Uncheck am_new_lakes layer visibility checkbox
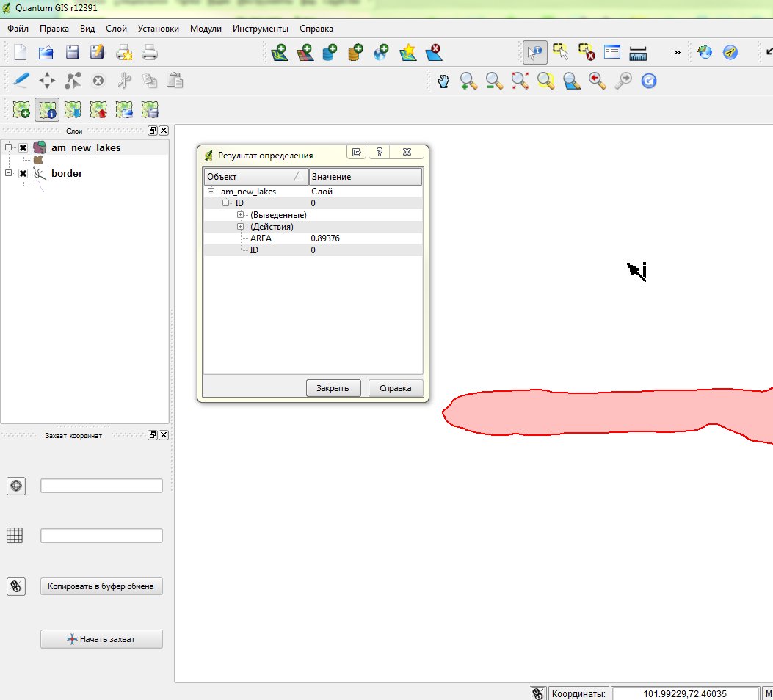The image size is (773, 700). [23, 147]
